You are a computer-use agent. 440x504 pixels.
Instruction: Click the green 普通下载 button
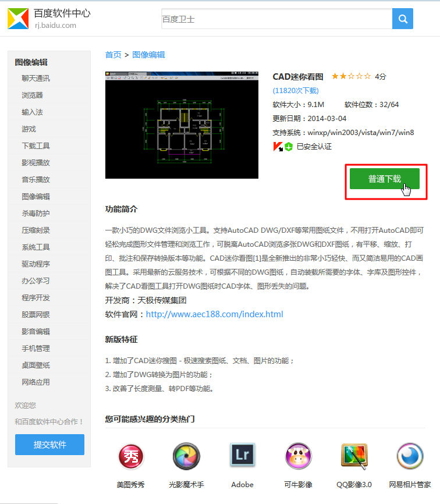(384, 179)
